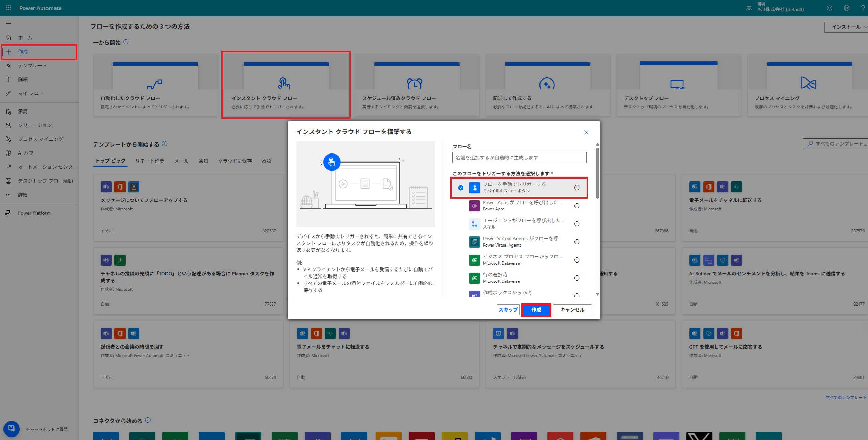Show info for 一から開始 heading
The height and width of the screenshot is (440, 868).
[x=126, y=42]
